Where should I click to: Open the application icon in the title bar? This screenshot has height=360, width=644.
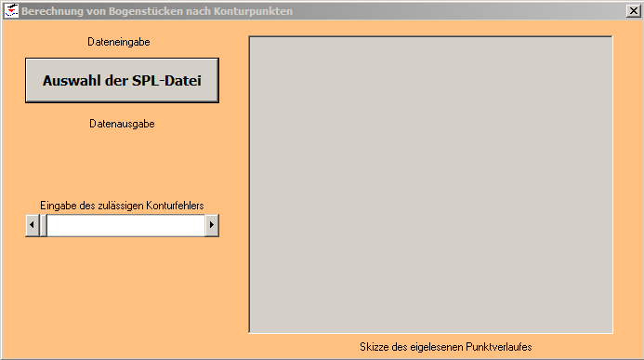11,10
